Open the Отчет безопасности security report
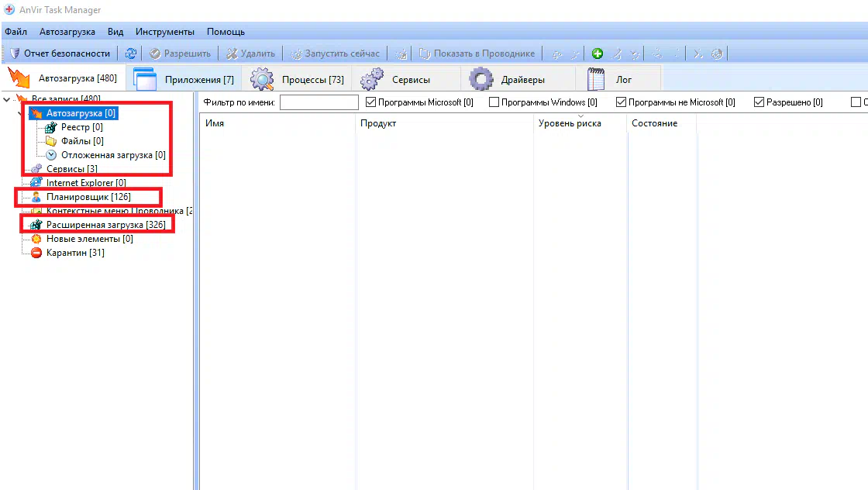The width and height of the screenshot is (868, 490). coord(60,53)
